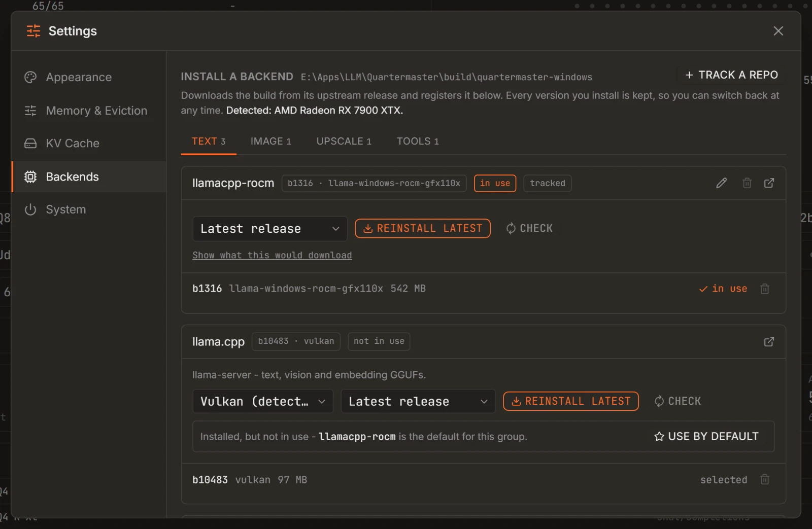Viewport: 812px width, 529px height.
Task: Delete the llamacpp-rocm backend via header trash icon
Action: pyautogui.click(x=747, y=183)
